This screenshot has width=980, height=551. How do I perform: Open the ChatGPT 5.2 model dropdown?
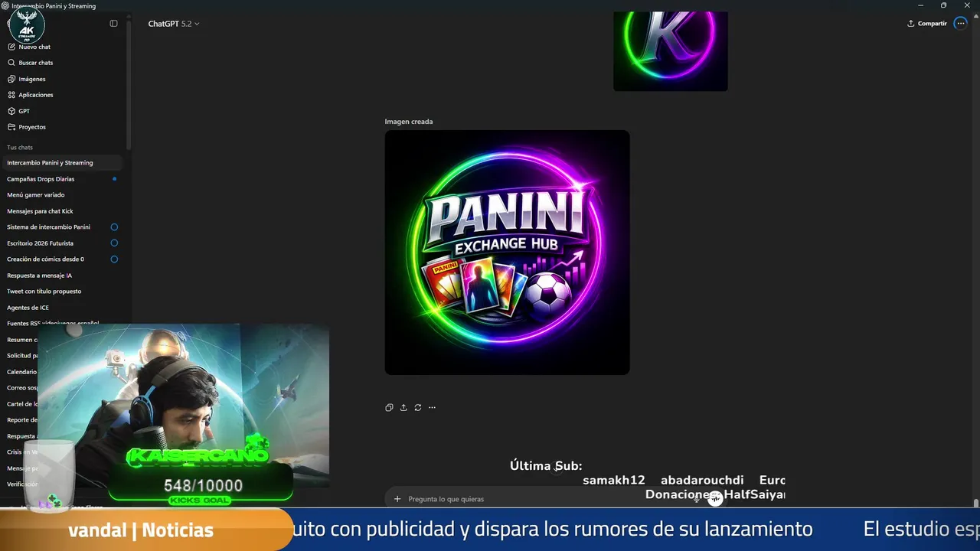174,24
